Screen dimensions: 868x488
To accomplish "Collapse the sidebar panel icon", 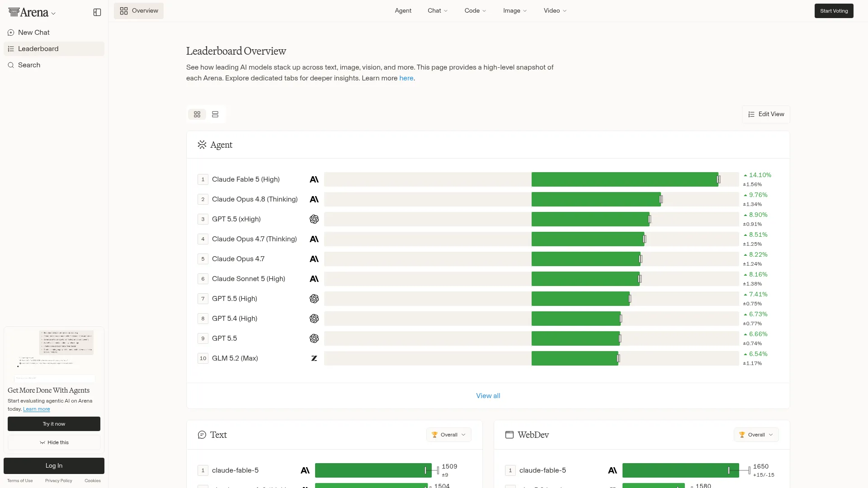I will 97,12.
